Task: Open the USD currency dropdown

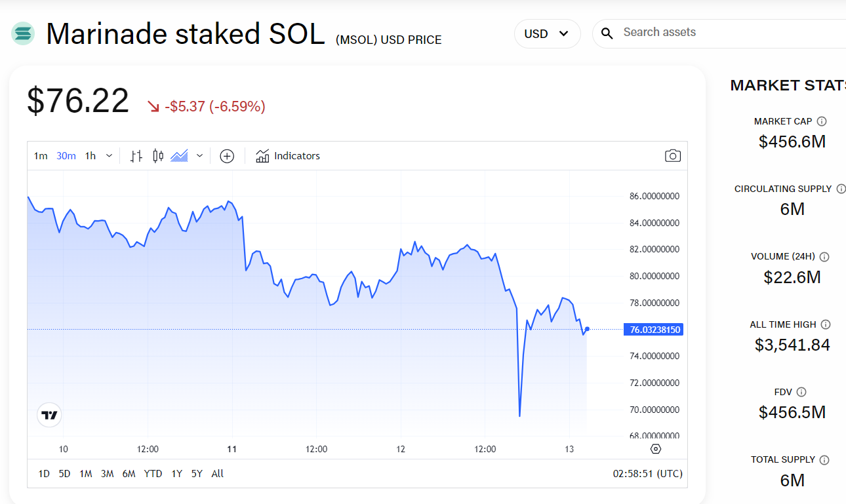Action: pos(547,32)
